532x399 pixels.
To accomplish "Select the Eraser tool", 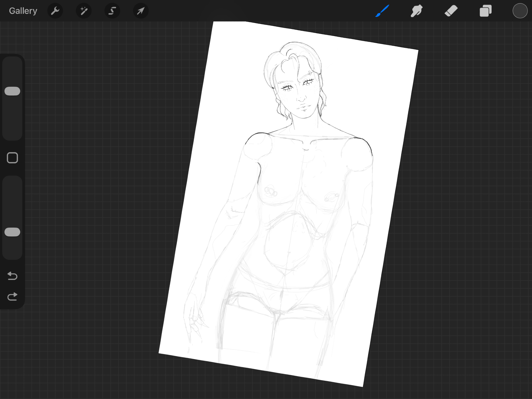I will [x=451, y=11].
